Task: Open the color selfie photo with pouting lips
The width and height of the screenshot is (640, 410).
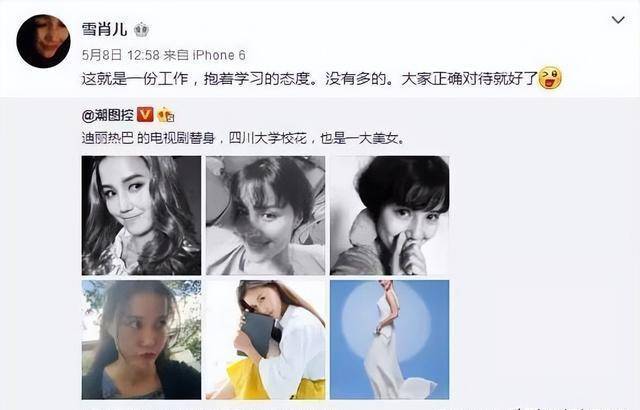Action: tap(141, 339)
